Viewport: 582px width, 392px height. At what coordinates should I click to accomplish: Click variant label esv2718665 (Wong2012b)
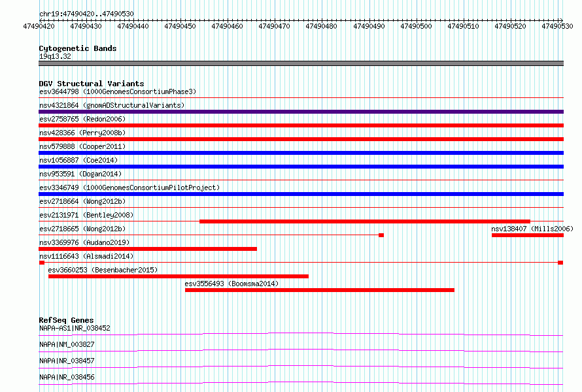(82, 229)
